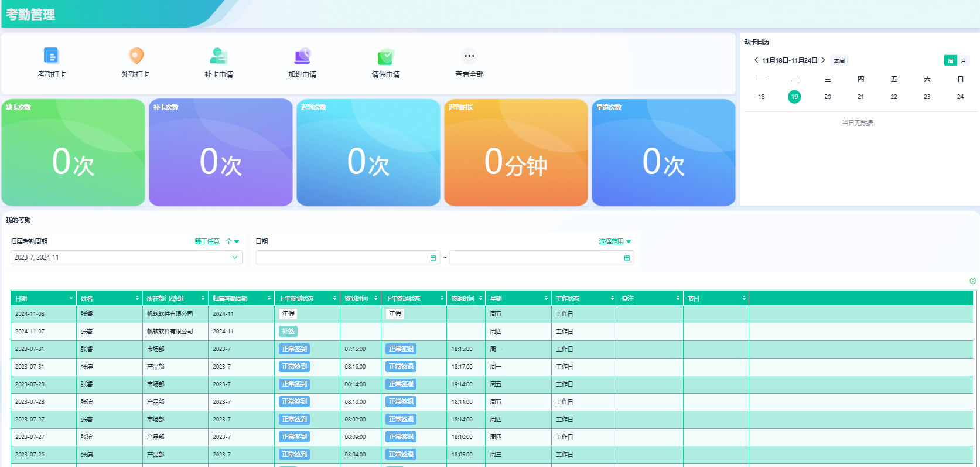Open the 请假申请 shield icon
Screen dimensions: 980x467
click(x=385, y=56)
